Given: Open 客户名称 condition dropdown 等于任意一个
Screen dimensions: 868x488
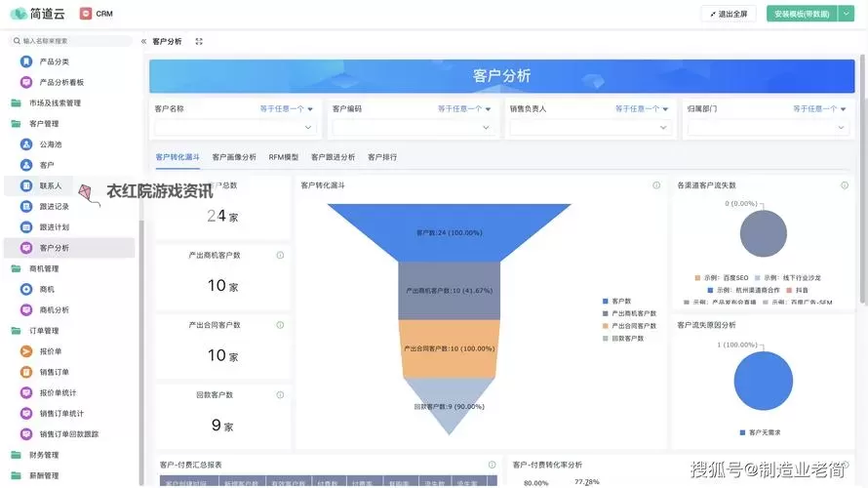Looking at the screenshot, I should (286, 108).
